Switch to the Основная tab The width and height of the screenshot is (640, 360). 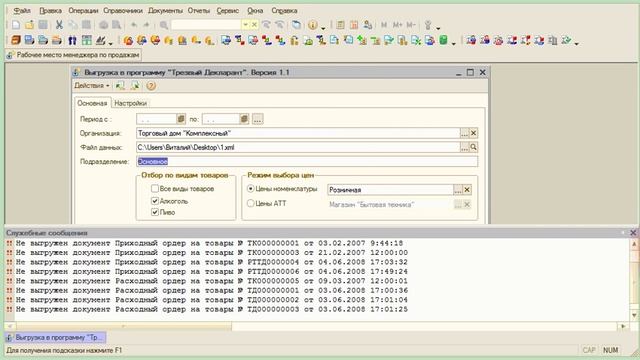pyautogui.click(x=92, y=103)
